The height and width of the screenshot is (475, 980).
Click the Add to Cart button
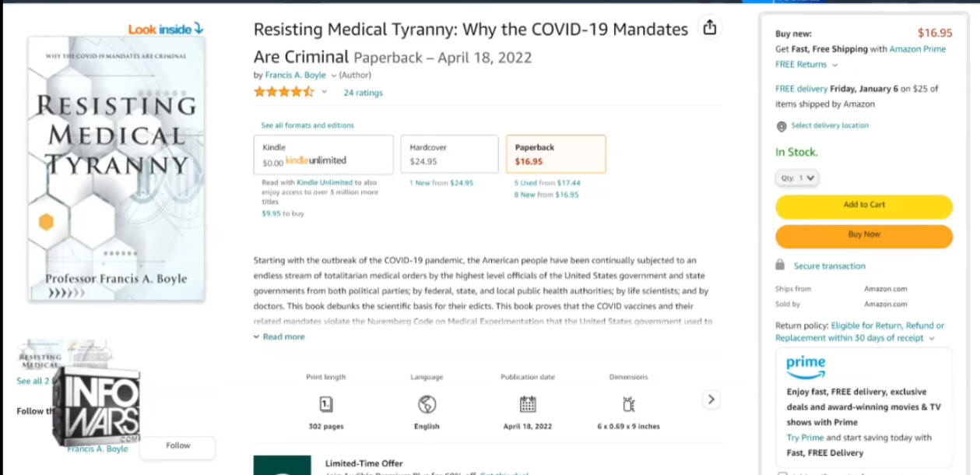[864, 206]
